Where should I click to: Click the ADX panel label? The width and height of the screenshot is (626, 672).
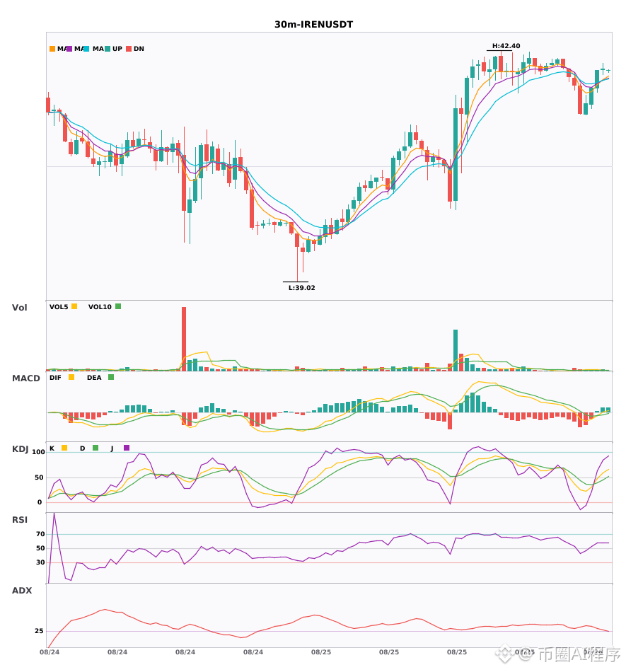pyautogui.click(x=22, y=591)
